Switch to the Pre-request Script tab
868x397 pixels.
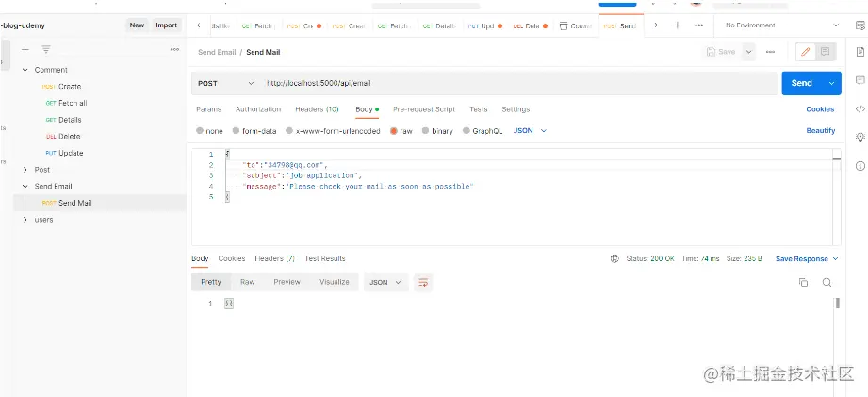[x=424, y=109]
